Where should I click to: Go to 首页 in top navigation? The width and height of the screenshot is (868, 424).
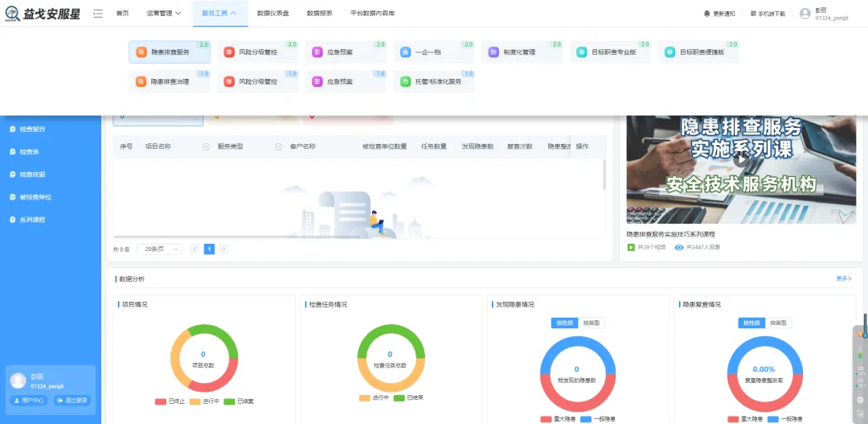click(122, 14)
